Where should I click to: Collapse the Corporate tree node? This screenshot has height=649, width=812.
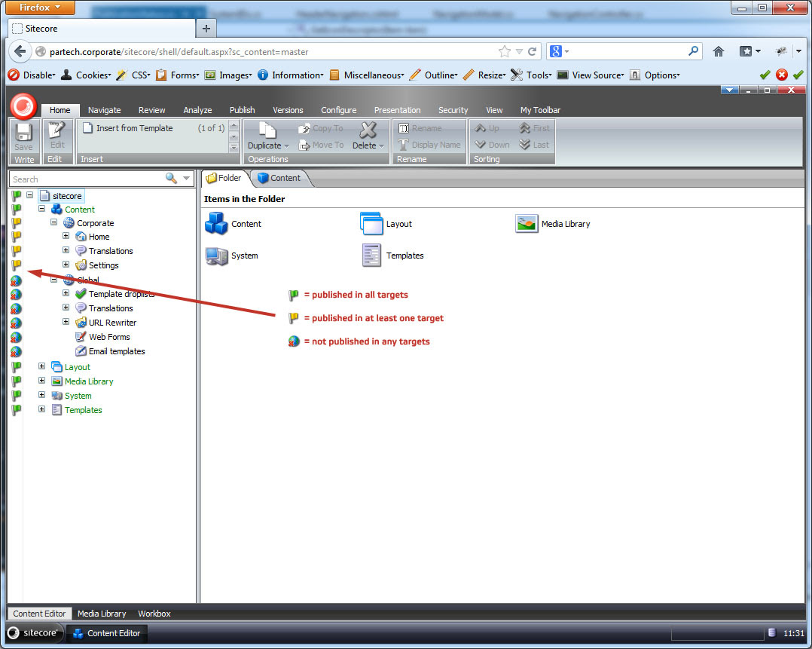point(54,222)
